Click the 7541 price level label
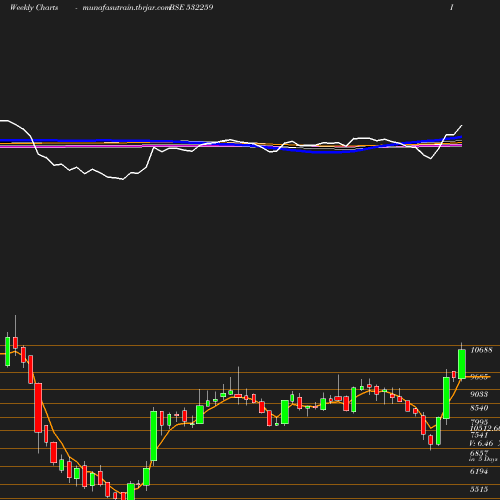The width and height of the screenshot is (500, 500). point(479,435)
